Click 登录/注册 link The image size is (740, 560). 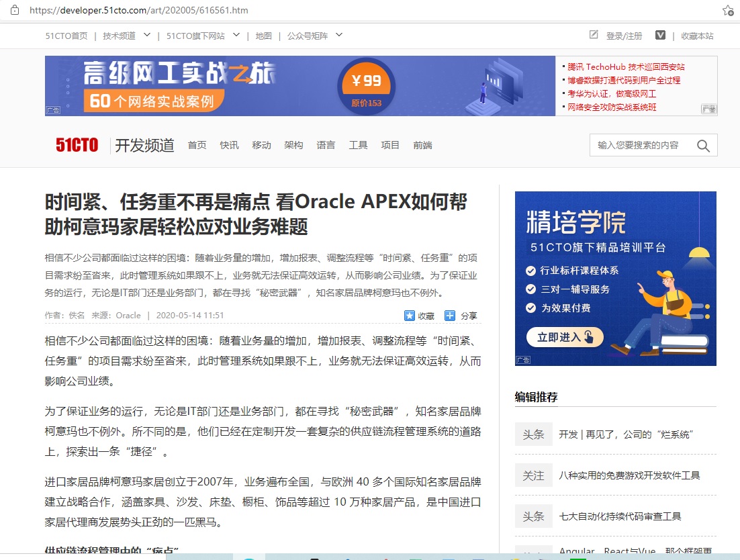pyautogui.click(x=624, y=36)
